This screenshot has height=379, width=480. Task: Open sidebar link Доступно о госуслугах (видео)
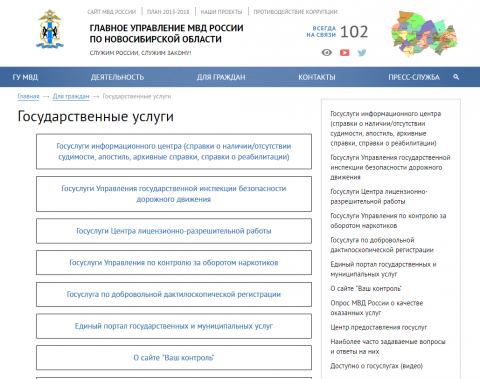coord(377,366)
